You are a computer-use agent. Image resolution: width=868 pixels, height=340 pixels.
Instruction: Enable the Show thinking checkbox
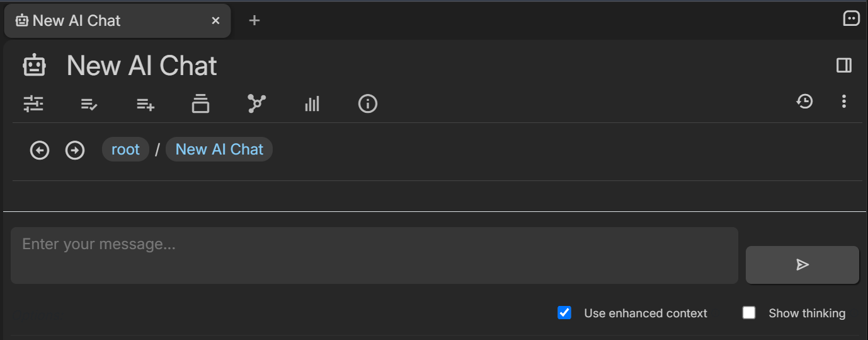[x=749, y=313]
